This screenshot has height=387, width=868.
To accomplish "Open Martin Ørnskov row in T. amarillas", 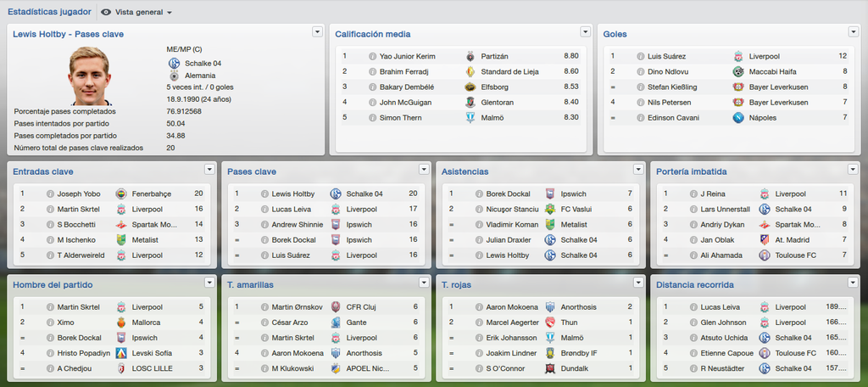I will tap(326, 307).
